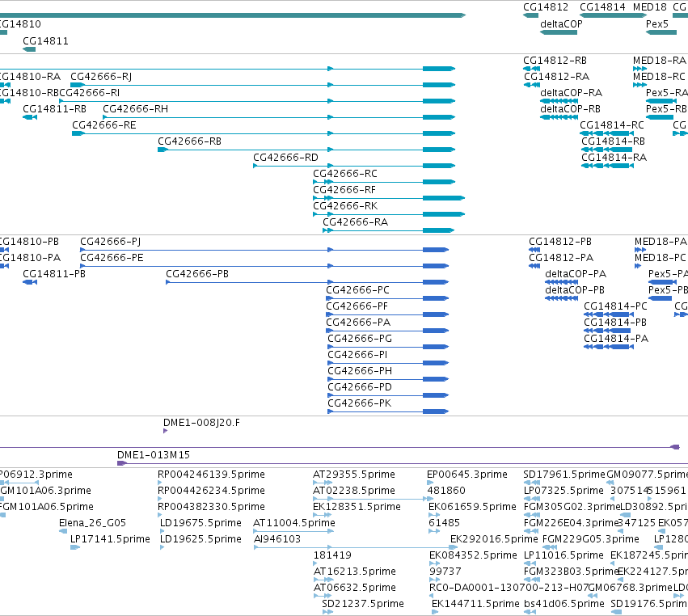This screenshot has height=616, width=688.
Task: Select the CG14814 gene label
Action: (x=602, y=7)
